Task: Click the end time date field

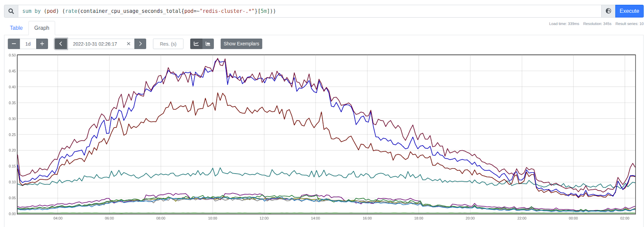Action: pyautogui.click(x=95, y=44)
